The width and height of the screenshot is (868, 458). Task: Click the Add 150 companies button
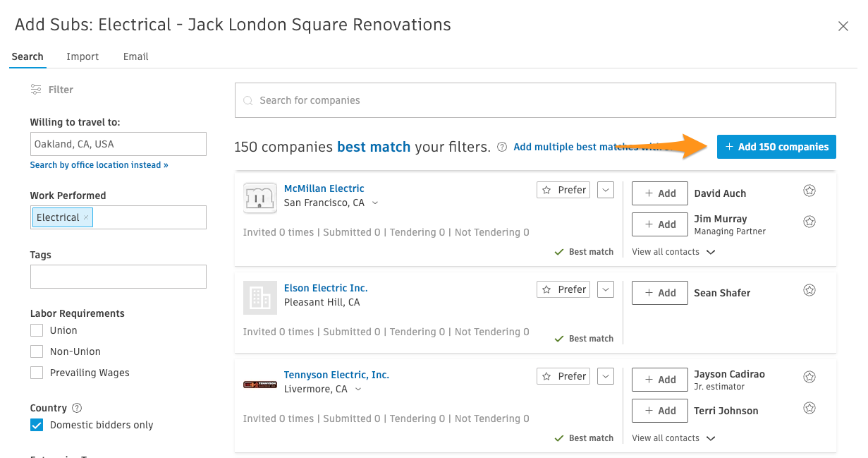pos(776,147)
